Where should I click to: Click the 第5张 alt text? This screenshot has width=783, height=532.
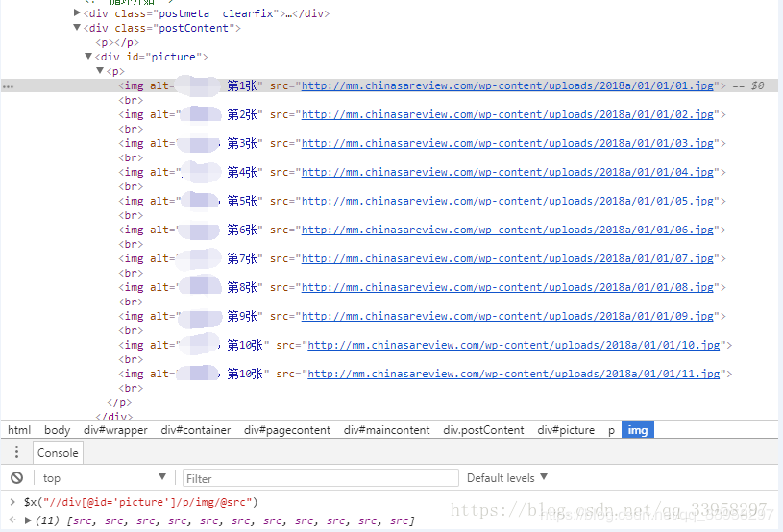click(242, 201)
